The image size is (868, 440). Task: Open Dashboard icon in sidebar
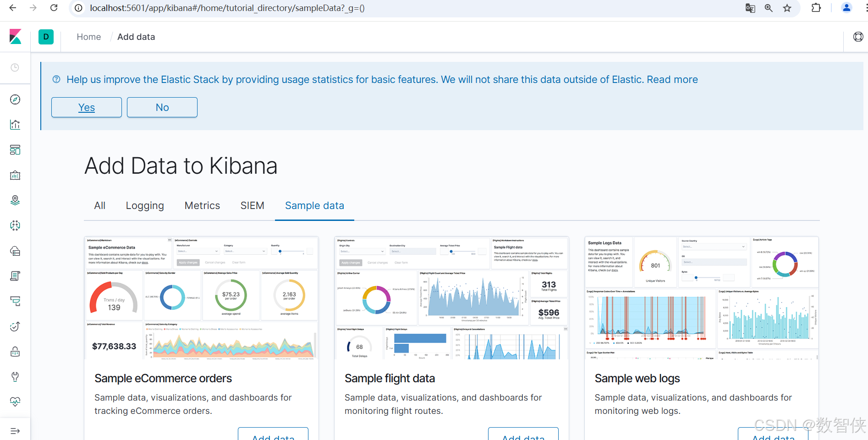coord(15,150)
